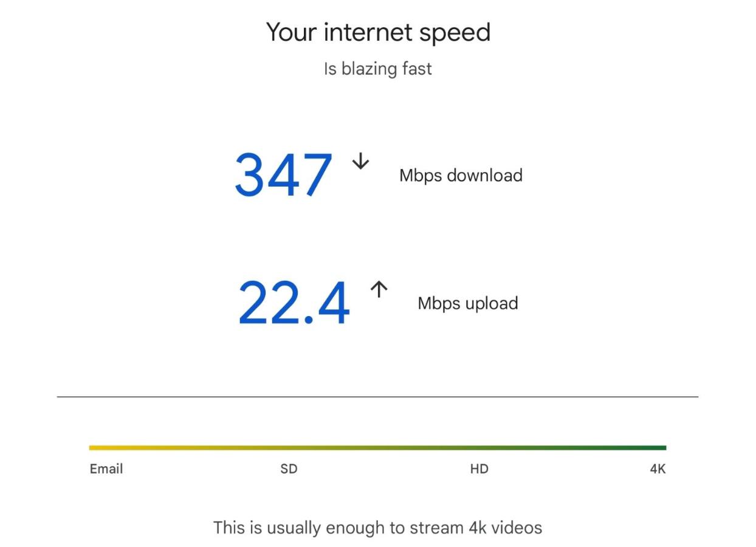
Task: Click the horizontal divider line
Action: [x=377, y=397]
